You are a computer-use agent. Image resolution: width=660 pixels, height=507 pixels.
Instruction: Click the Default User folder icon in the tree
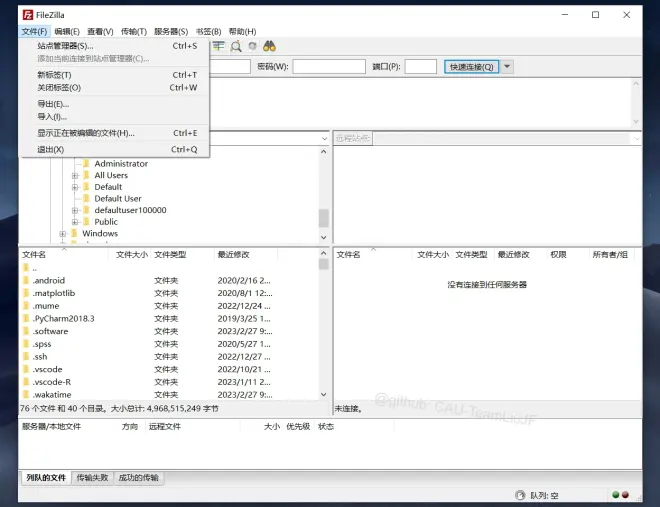pyautogui.click(x=86, y=198)
